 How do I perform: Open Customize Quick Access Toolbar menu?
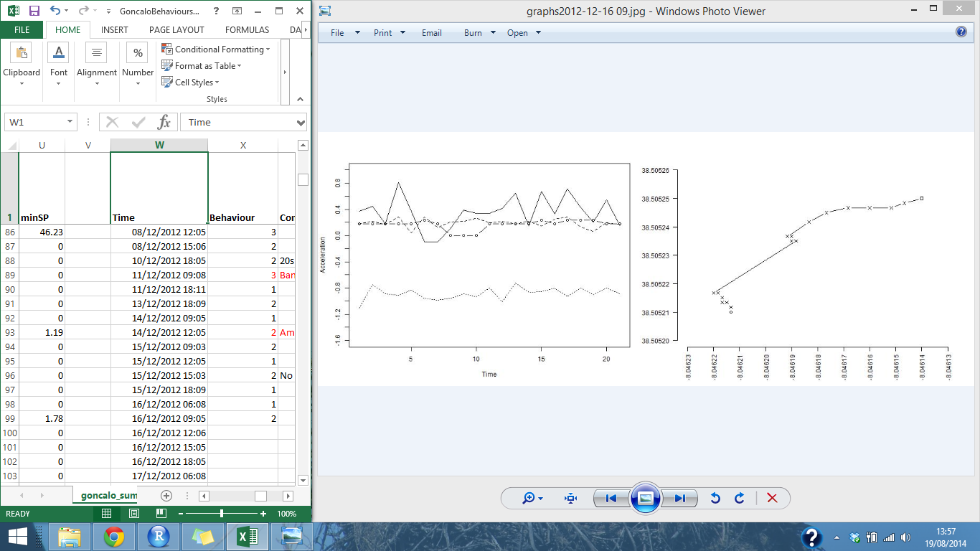108,11
